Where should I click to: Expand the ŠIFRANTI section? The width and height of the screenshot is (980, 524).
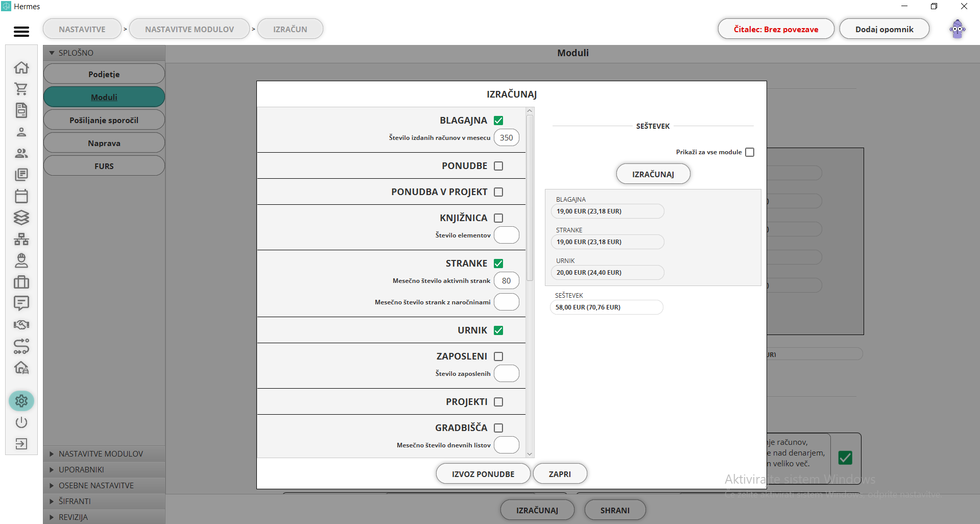(x=104, y=501)
